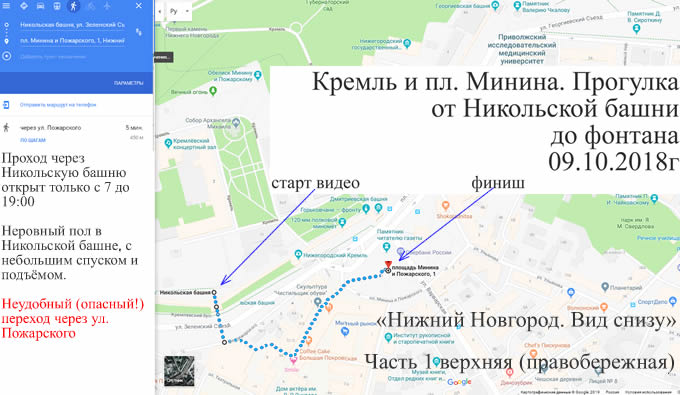This screenshot has height=395, width=680.
Task: Click the send route to phone icon
Action: (6, 104)
